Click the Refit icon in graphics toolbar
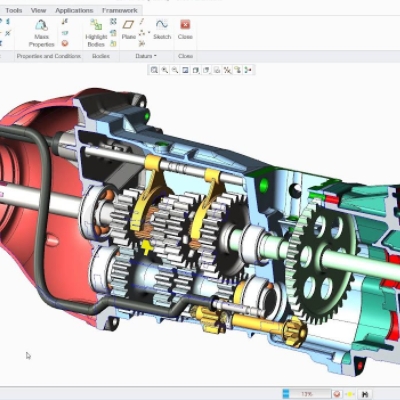 coord(154,70)
